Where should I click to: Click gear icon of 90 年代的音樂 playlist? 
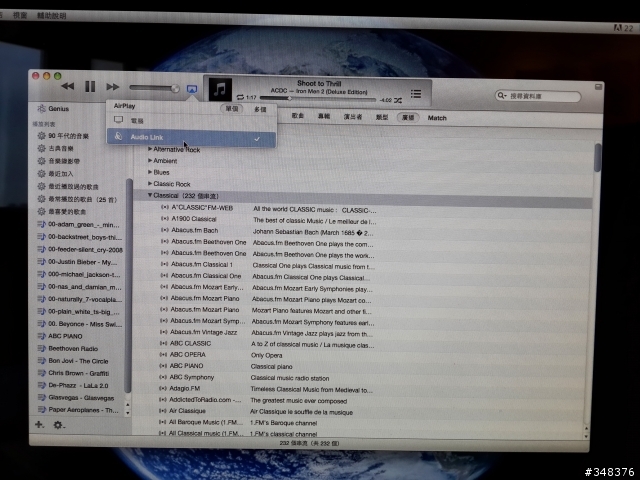pyautogui.click(x=41, y=136)
